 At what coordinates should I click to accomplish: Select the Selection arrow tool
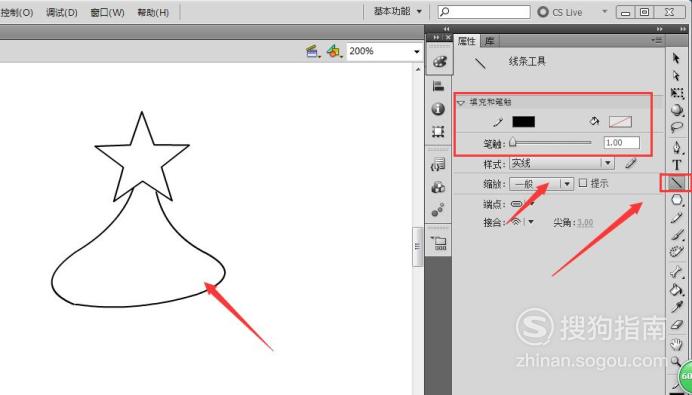point(676,58)
